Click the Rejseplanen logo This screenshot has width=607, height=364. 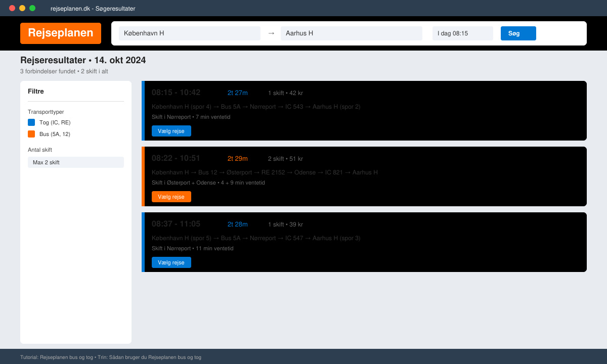click(61, 33)
